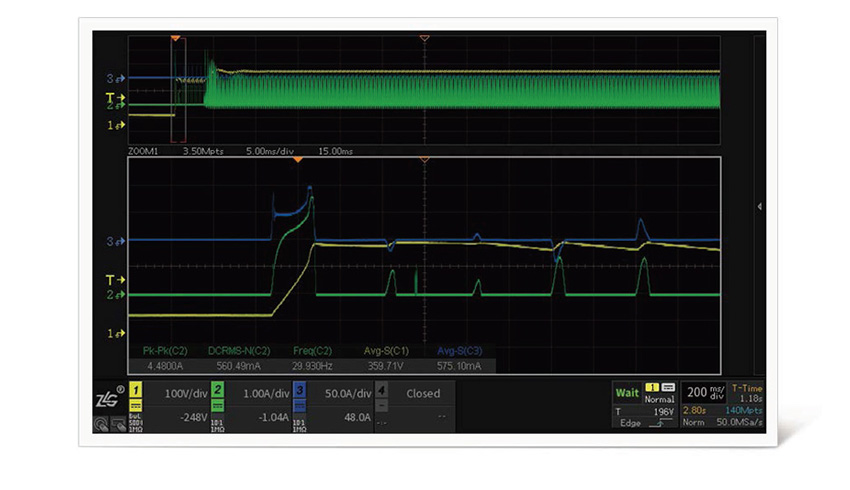The width and height of the screenshot is (850, 490).
Task: Adjust channel 3 50.0A/div scale
Action: [347, 394]
